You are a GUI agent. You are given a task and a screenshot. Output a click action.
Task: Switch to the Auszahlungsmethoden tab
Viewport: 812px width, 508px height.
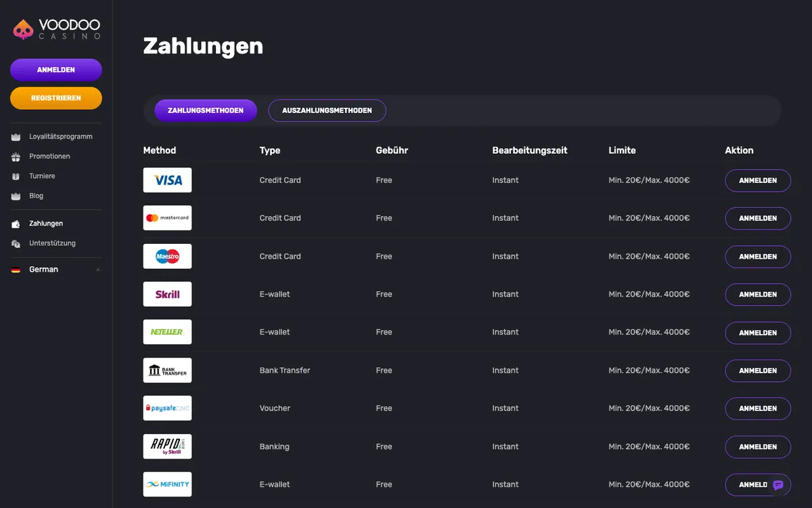click(x=327, y=110)
